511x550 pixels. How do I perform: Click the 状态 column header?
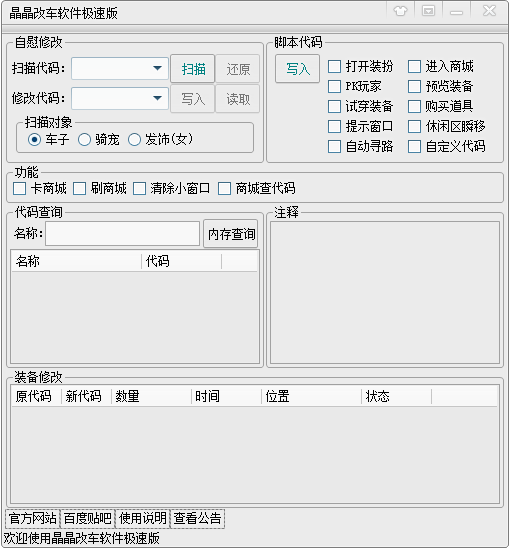(396, 396)
